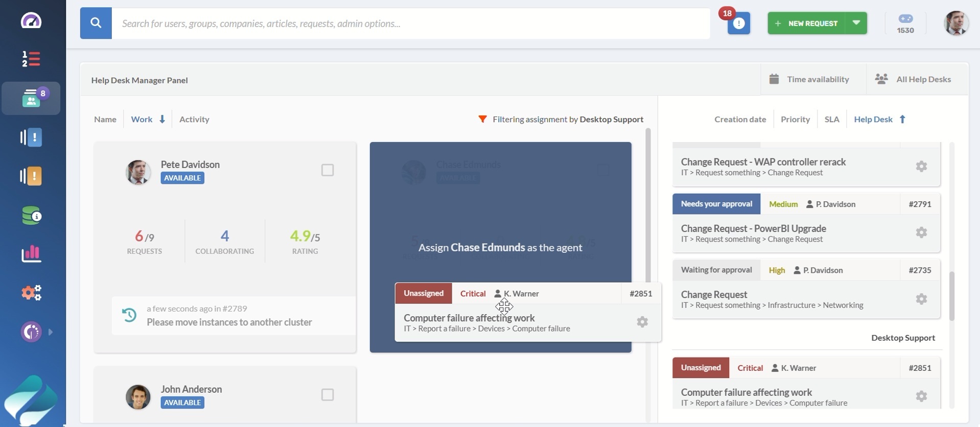The width and height of the screenshot is (980, 427).
Task: Open the purple circular gauge sidebar icon
Action: pyautogui.click(x=31, y=332)
